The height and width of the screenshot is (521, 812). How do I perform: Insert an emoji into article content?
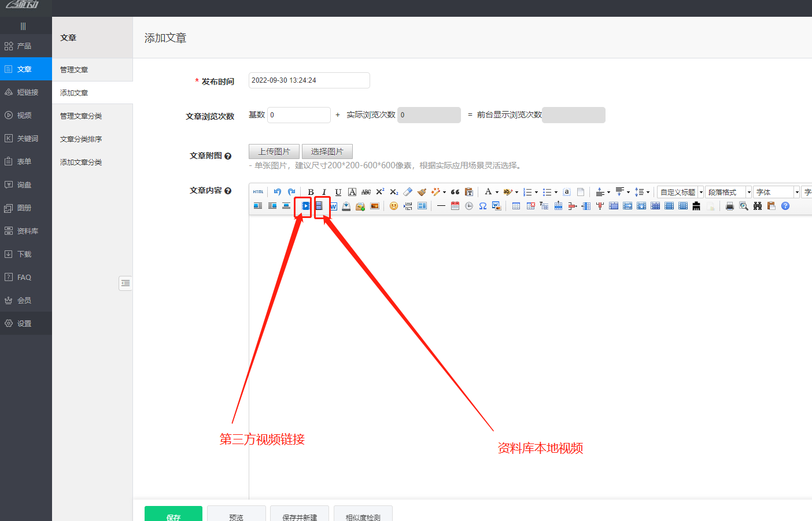(394, 206)
